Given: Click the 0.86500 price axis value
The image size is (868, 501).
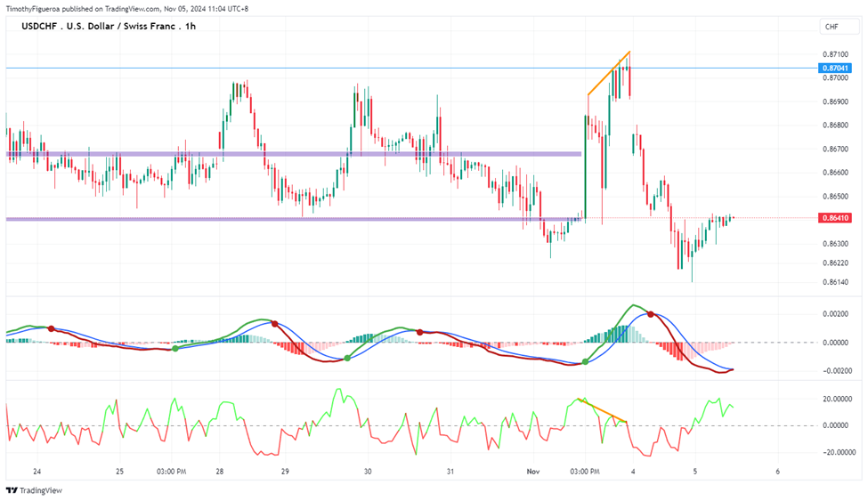Looking at the screenshot, I should tap(835, 197).
